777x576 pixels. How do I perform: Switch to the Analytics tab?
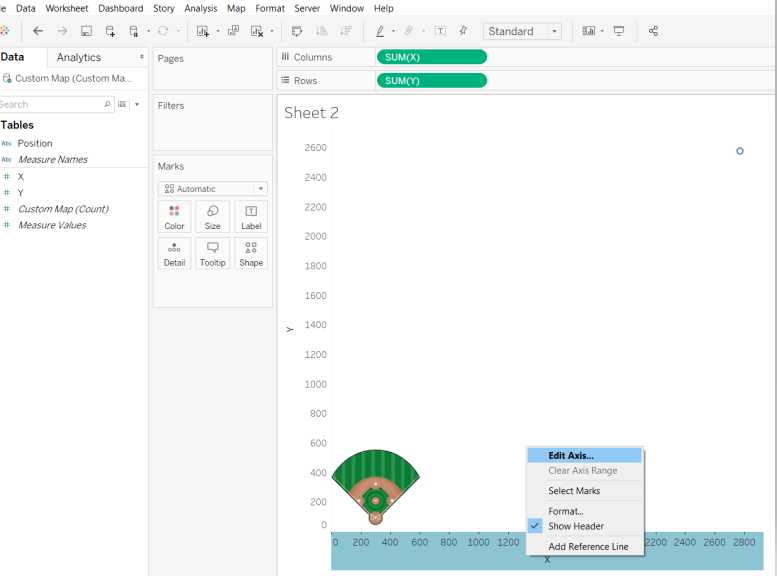79,58
